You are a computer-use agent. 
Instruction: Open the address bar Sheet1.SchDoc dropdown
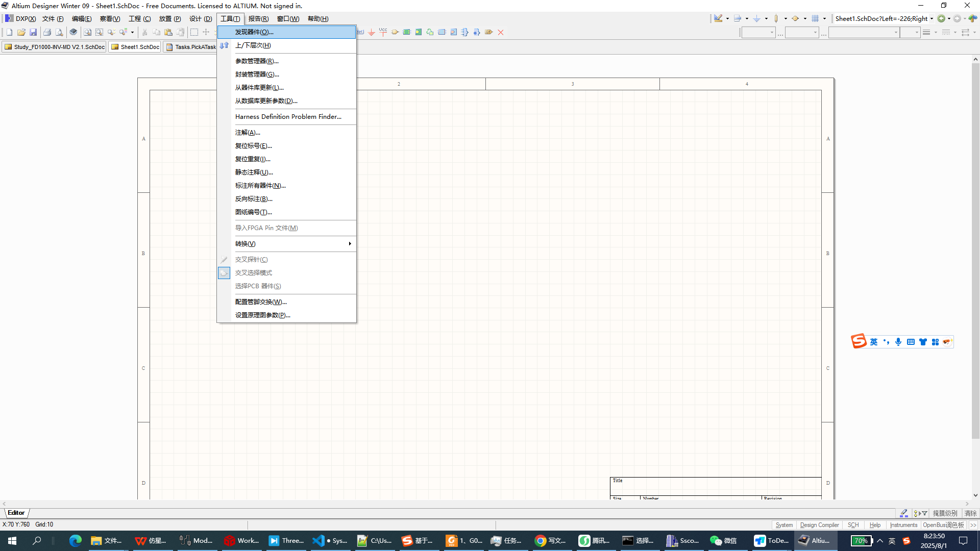coord(932,19)
